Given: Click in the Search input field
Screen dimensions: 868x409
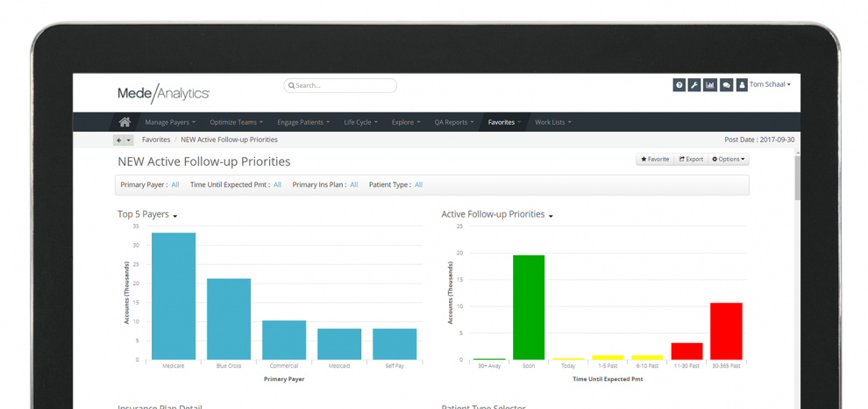Looking at the screenshot, I should coord(340,85).
